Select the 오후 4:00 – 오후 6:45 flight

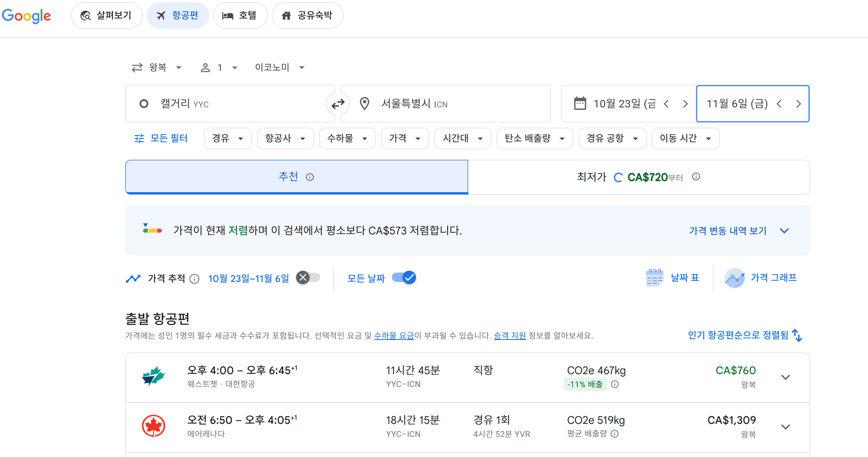[467, 378]
